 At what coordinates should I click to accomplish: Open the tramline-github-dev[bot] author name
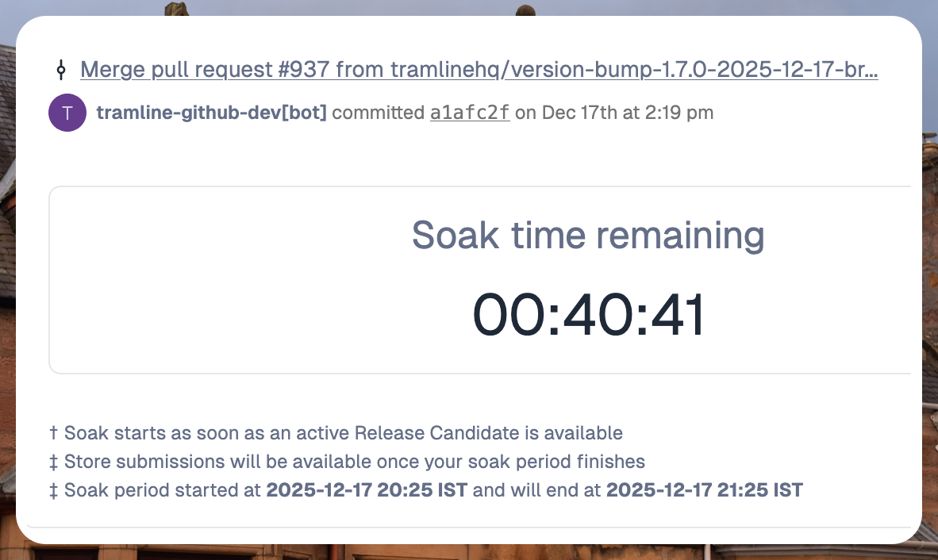point(211,113)
